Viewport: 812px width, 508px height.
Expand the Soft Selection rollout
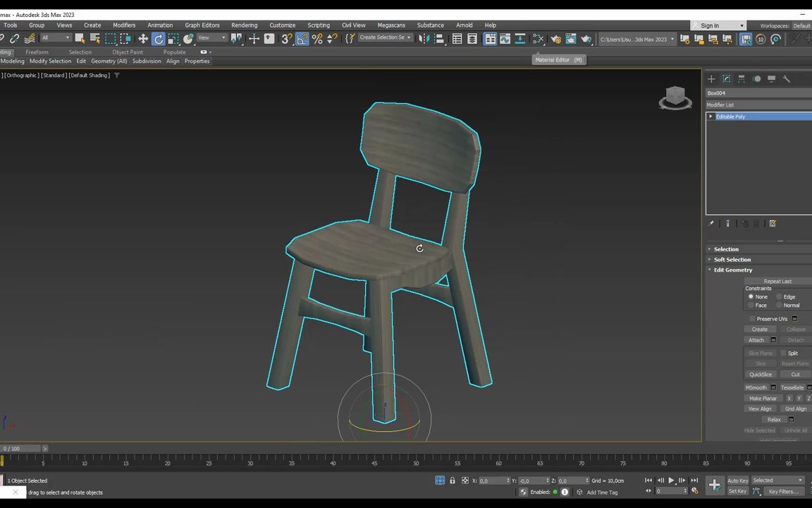point(732,260)
